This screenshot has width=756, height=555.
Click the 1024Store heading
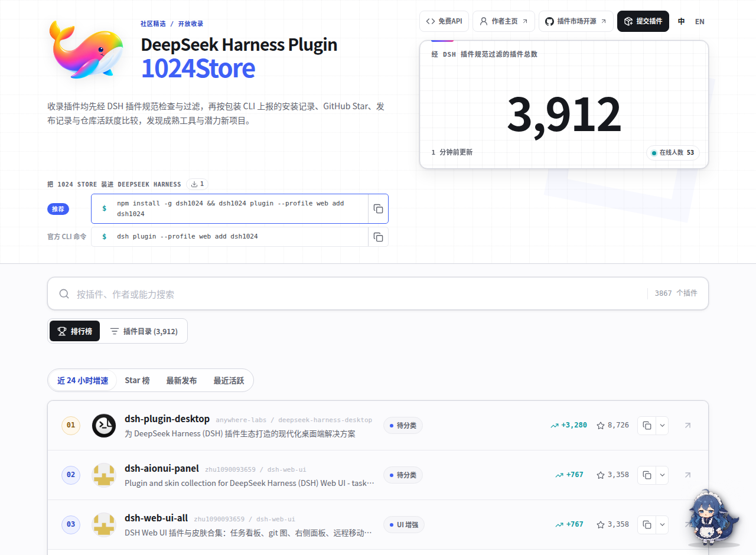(198, 68)
